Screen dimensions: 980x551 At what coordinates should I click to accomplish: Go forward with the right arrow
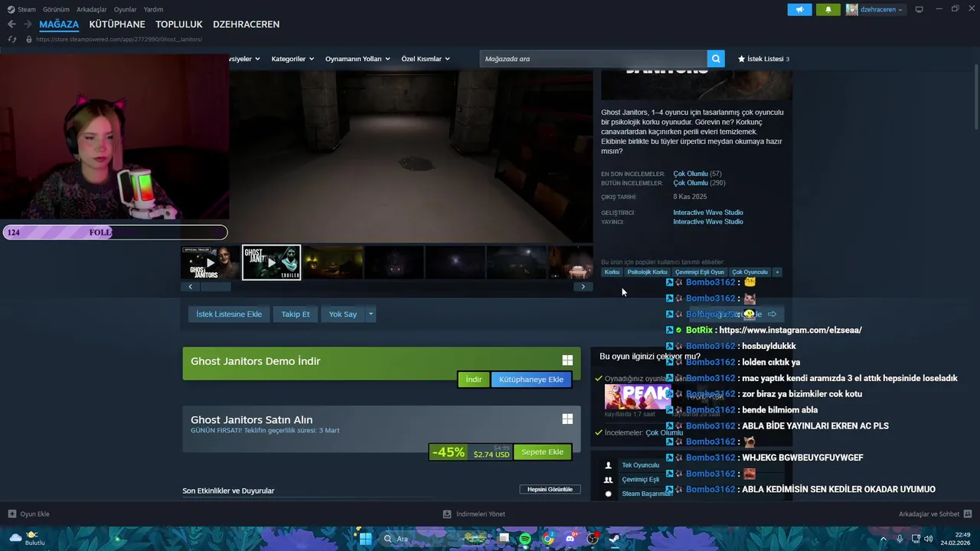[x=28, y=24]
